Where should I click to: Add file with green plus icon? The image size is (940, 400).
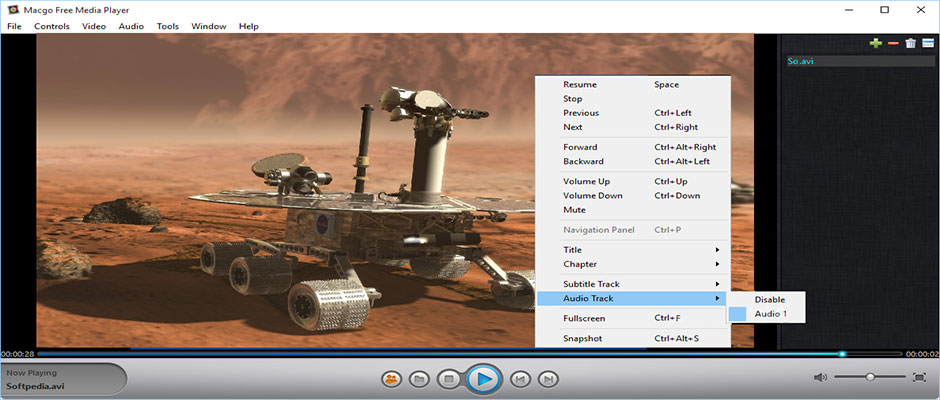pyautogui.click(x=876, y=43)
